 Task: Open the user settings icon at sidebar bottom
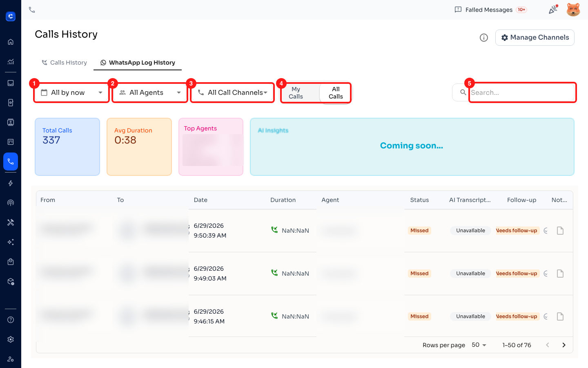pos(11,359)
